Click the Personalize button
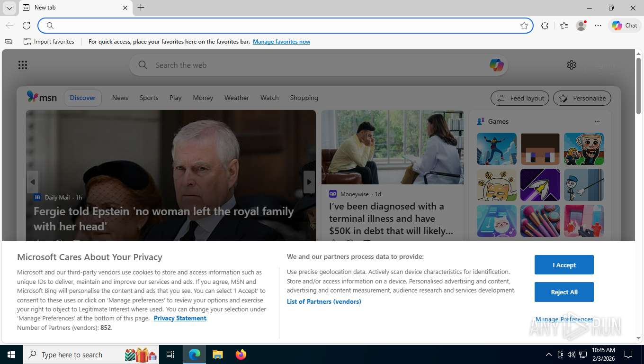This screenshot has height=364, width=644. tap(582, 98)
